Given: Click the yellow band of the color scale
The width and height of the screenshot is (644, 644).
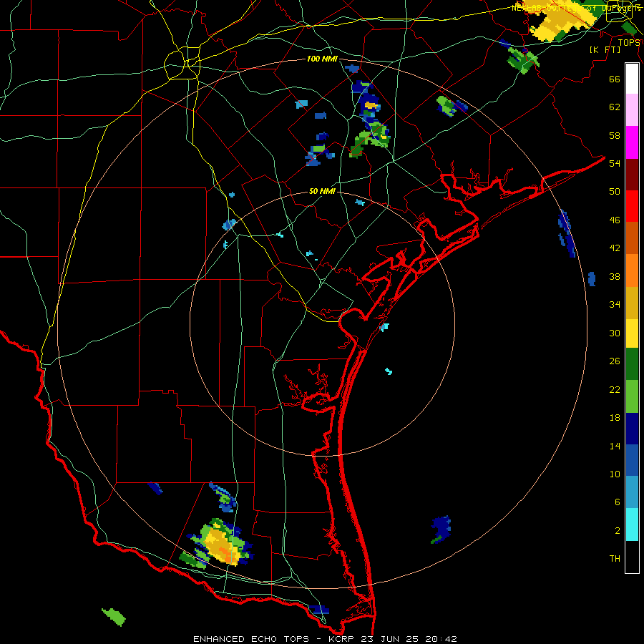Looking at the screenshot, I should (632, 333).
